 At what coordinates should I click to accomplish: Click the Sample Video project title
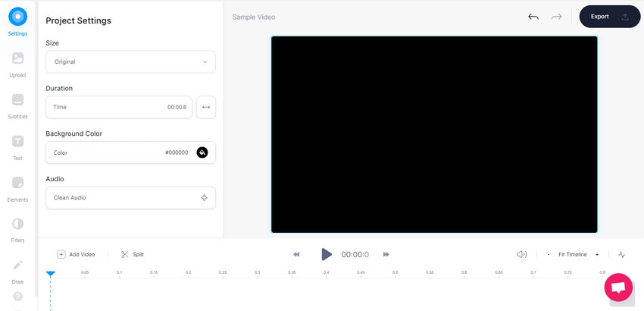coord(253,17)
